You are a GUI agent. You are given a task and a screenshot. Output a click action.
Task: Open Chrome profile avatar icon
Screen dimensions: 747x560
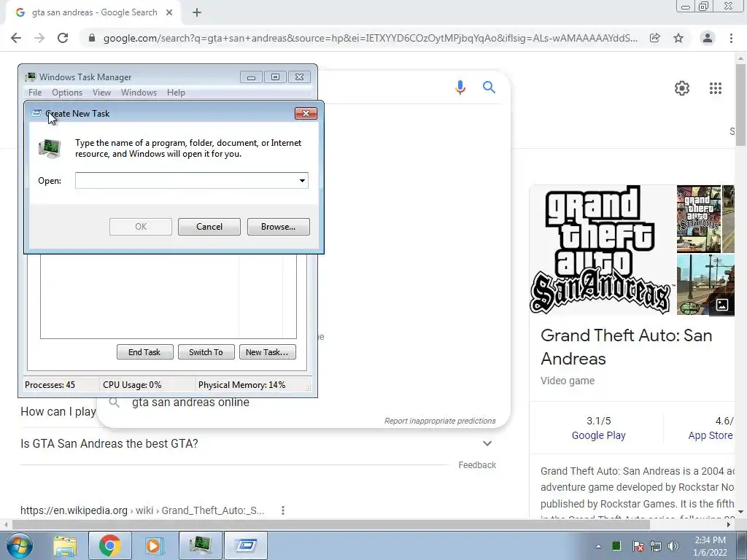pos(708,38)
